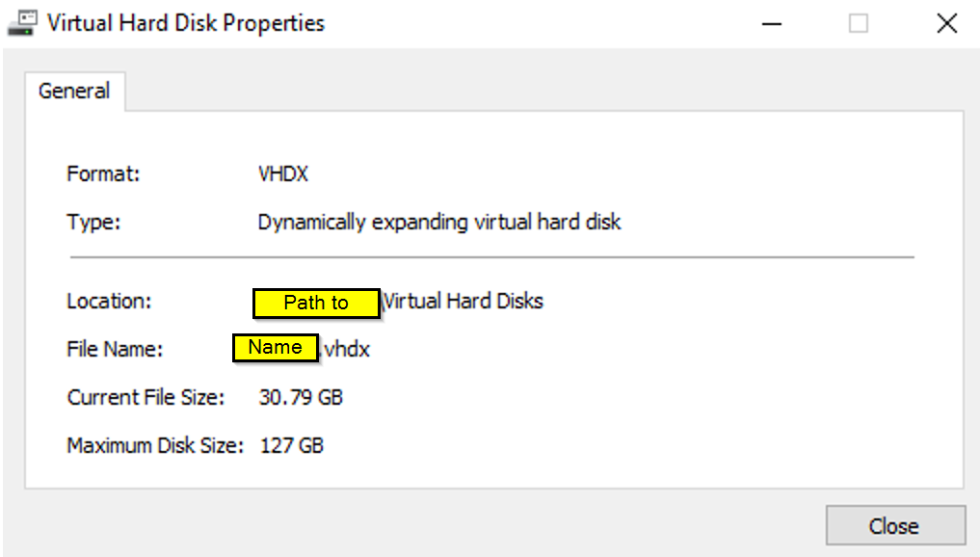Viewport: 980px width, 557px height.
Task: Click the virtual hard disk title bar icon
Action: (22, 23)
